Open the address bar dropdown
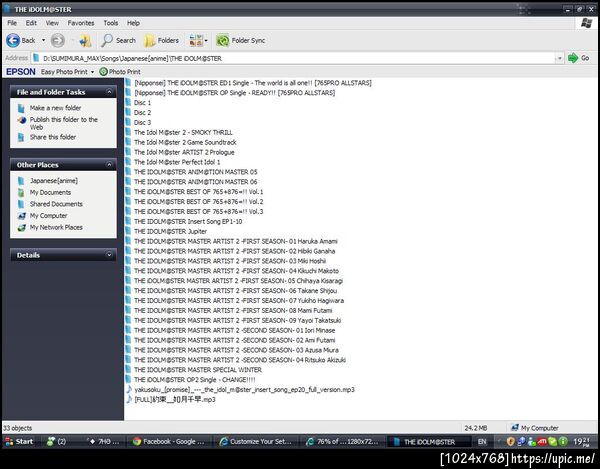The height and width of the screenshot is (469, 600). click(x=559, y=58)
